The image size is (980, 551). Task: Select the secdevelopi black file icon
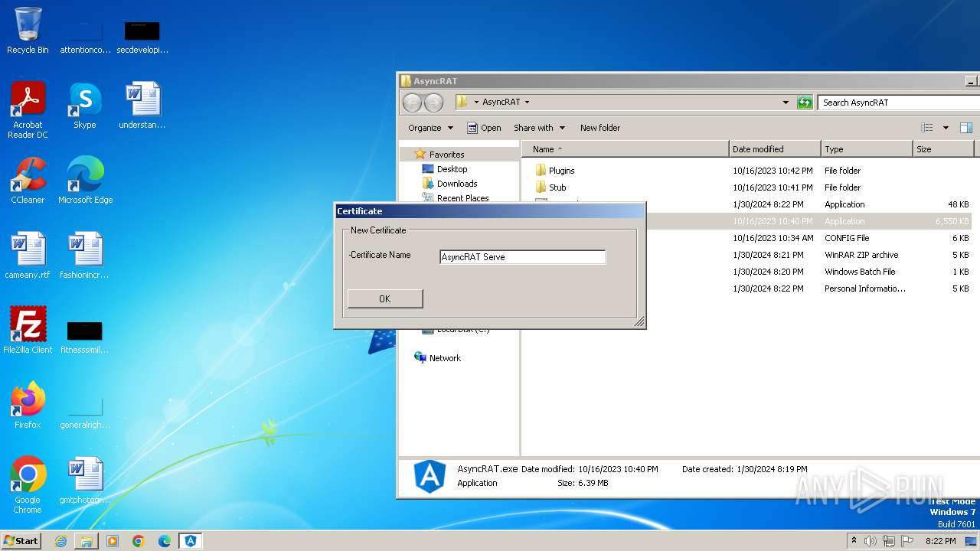coord(142,37)
